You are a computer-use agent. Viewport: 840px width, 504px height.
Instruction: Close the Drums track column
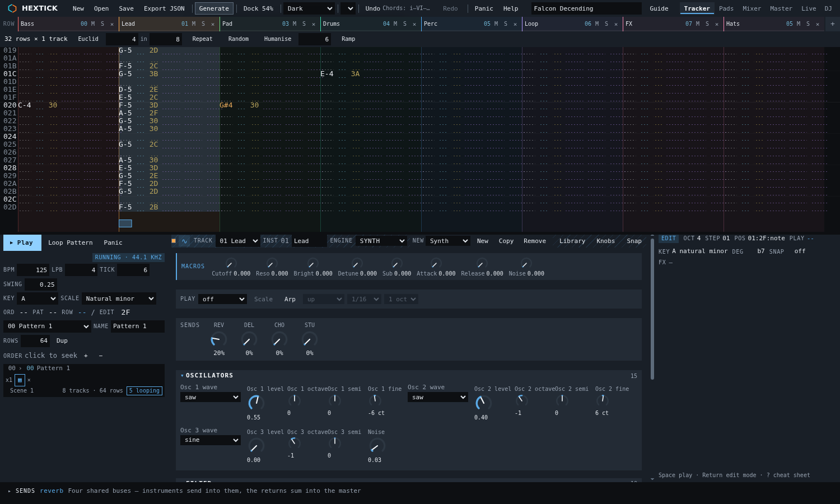(414, 24)
